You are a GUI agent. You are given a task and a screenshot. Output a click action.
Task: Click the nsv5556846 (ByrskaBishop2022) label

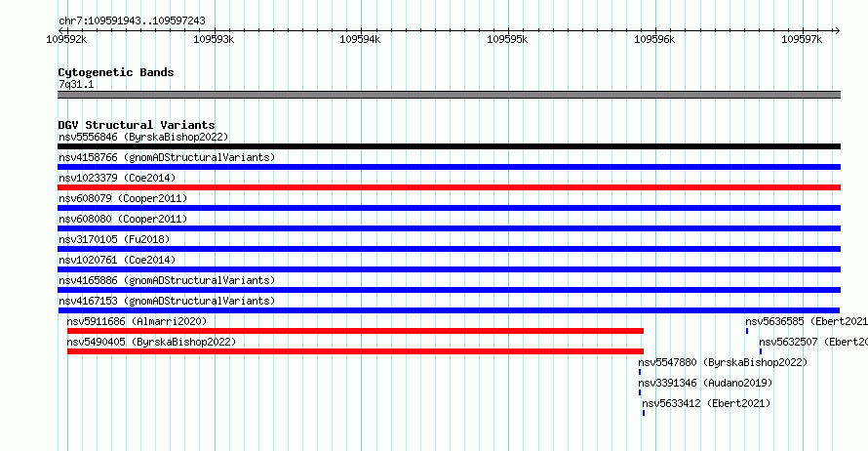143,137
